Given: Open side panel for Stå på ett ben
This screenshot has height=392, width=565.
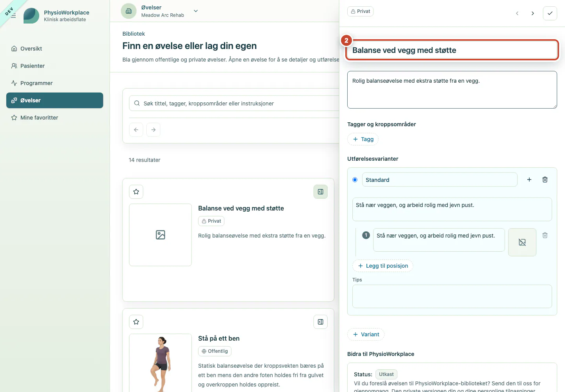Looking at the screenshot, I should [x=321, y=322].
